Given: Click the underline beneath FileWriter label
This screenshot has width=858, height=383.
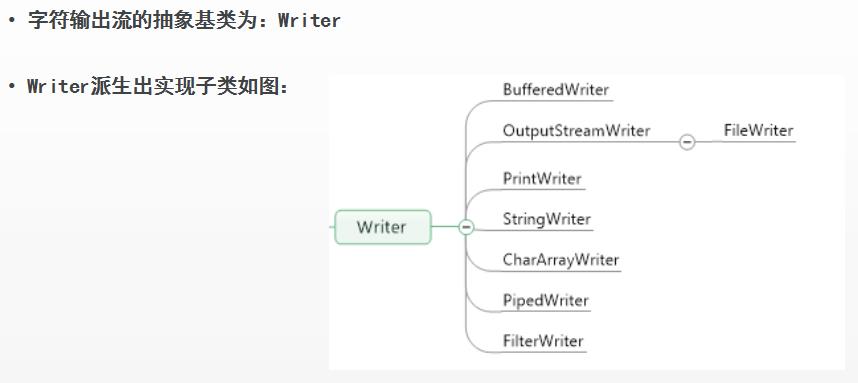Looking at the screenshot, I should tap(758, 142).
